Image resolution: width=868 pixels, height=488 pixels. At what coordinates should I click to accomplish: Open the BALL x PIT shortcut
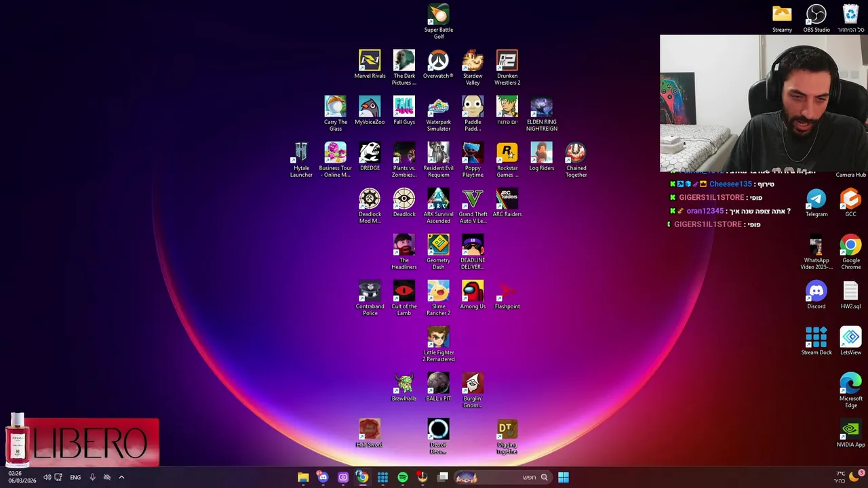pyautogui.click(x=438, y=387)
